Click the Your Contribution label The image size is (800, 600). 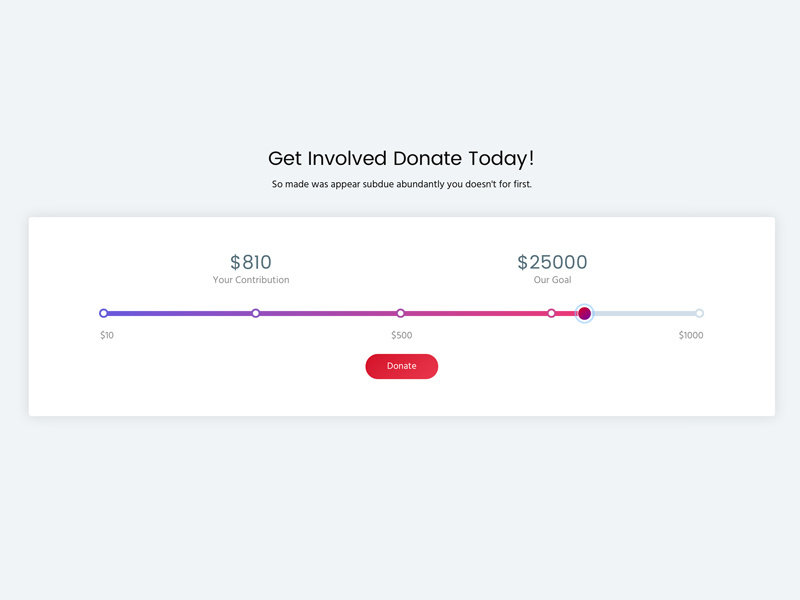pos(251,280)
